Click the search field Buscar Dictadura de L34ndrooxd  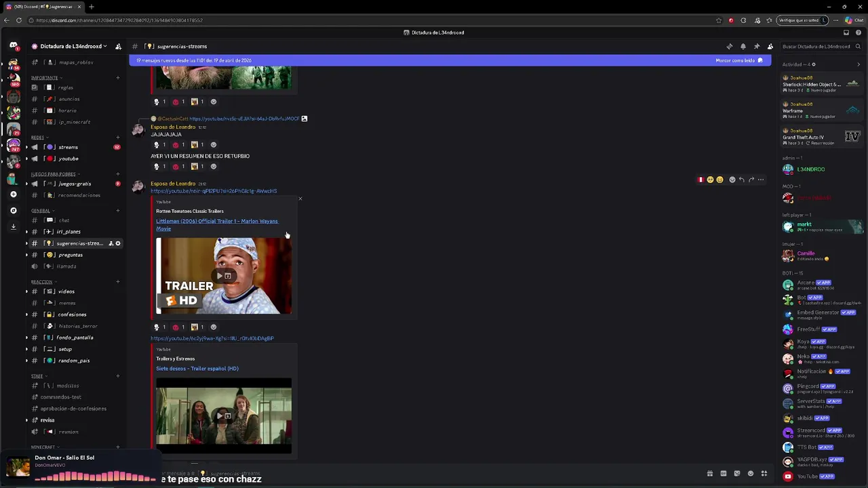click(821, 47)
